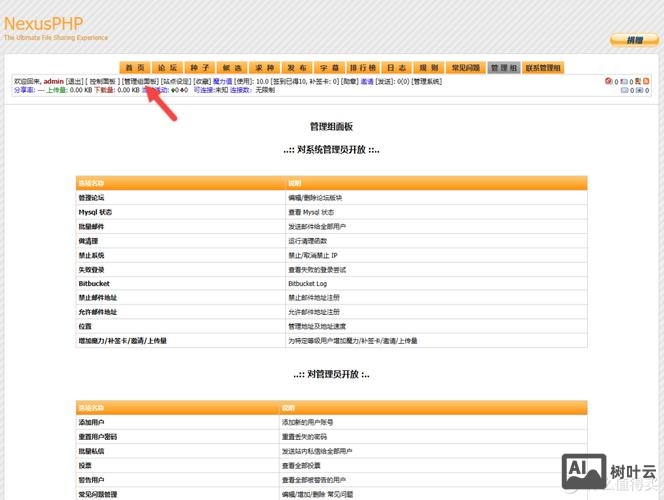Open the 位置 entry
The width and height of the screenshot is (664, 500).
pos(85,326)
